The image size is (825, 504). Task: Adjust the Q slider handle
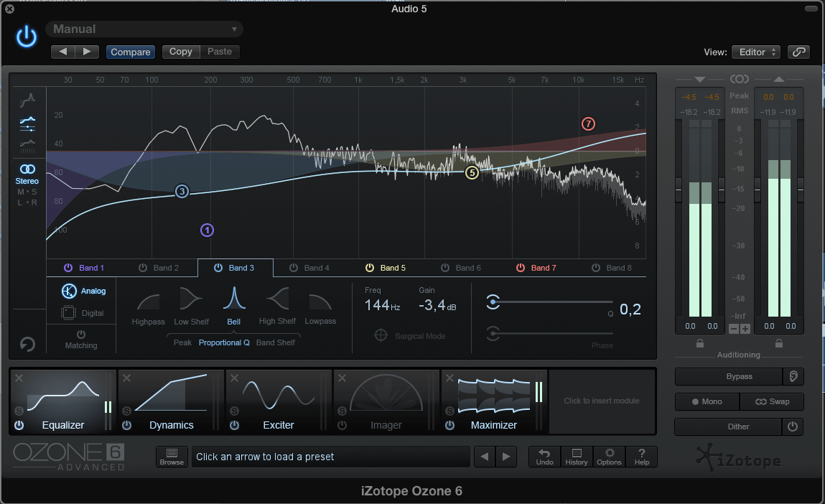[x=493, y=302]
